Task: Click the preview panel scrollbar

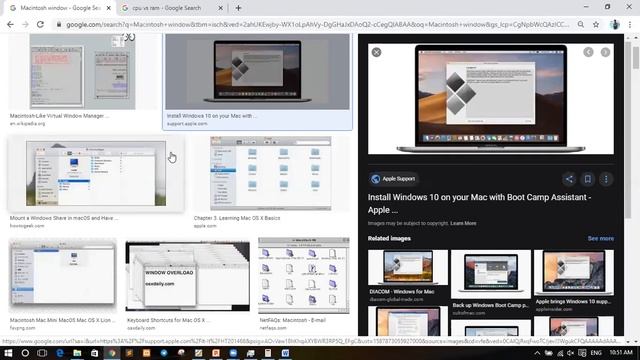Action: [628, 130]
